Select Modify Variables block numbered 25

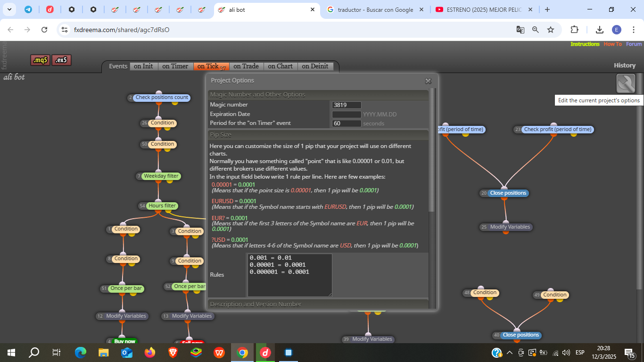pos(510,227)
